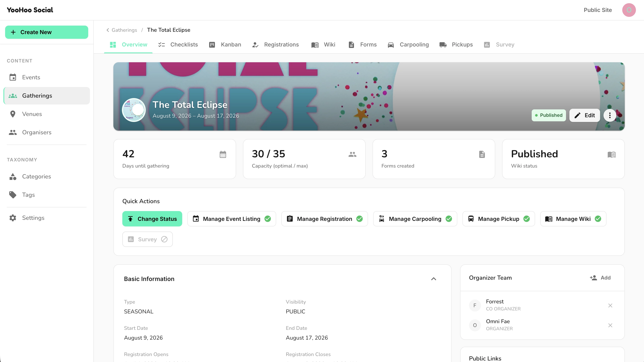Click the 'SEASONAL' type value
Screen dimensions: 644x362
click(139, 311)
